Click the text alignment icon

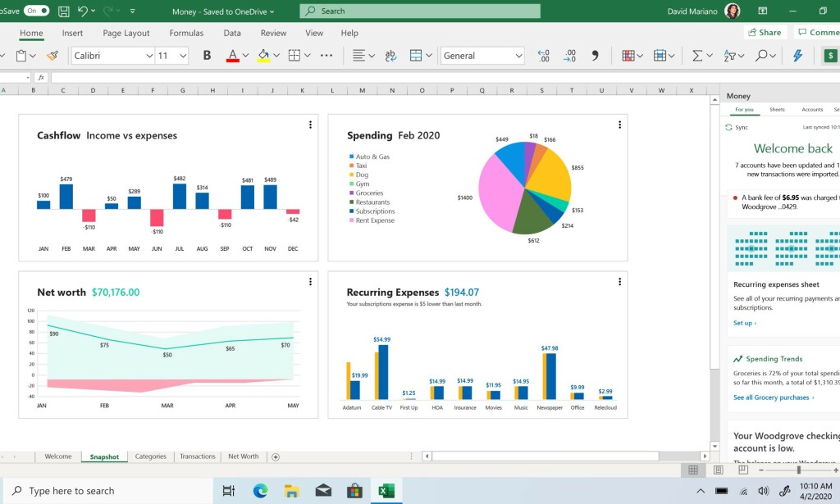click(x=358, y=56)
